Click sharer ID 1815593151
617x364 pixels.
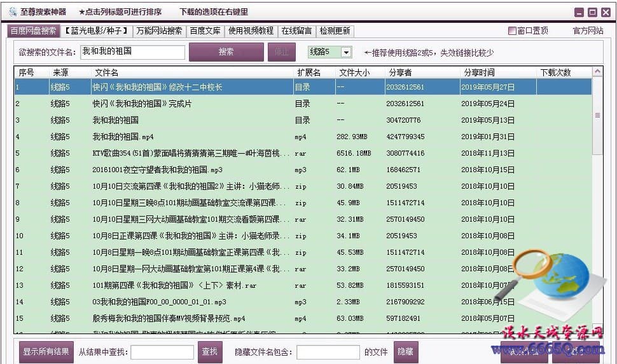[405, 285]
